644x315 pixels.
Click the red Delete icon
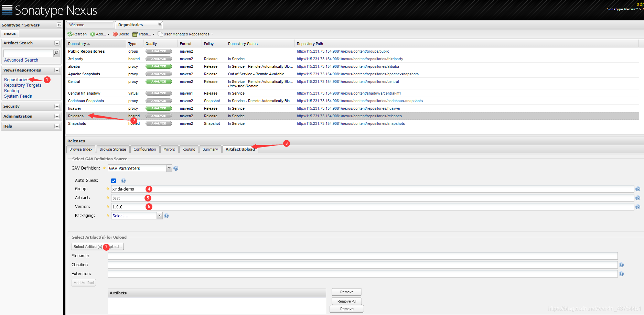115,34
